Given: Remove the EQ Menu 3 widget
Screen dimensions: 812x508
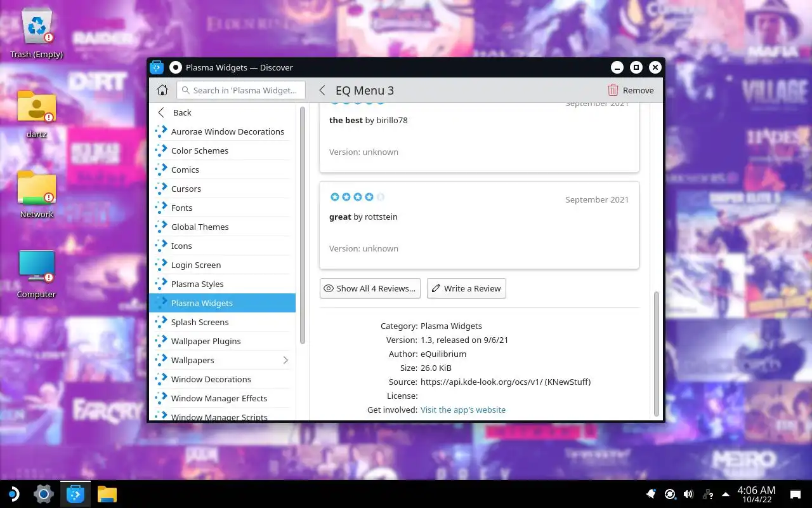Looking at the screenshot, I should point(631,90).
